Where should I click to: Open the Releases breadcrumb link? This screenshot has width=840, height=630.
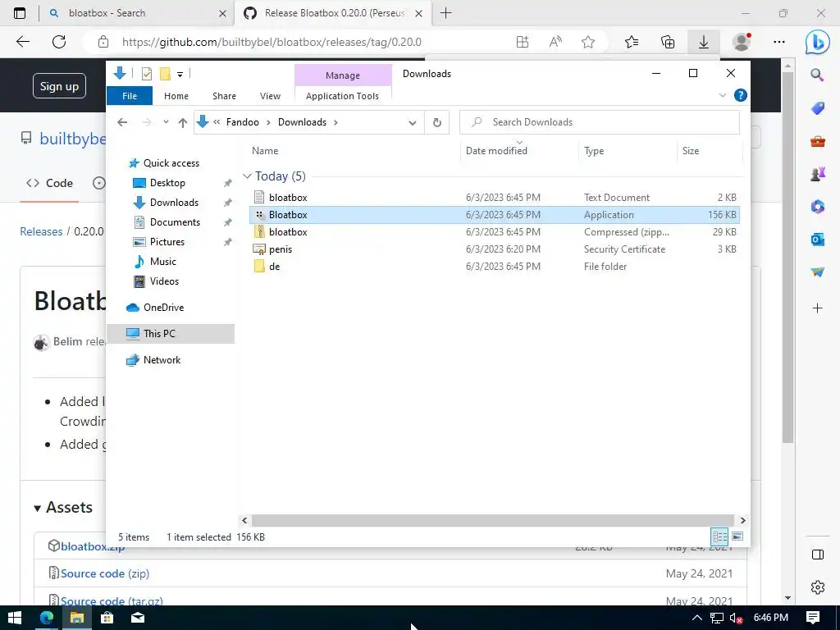[x=41, y=231]
